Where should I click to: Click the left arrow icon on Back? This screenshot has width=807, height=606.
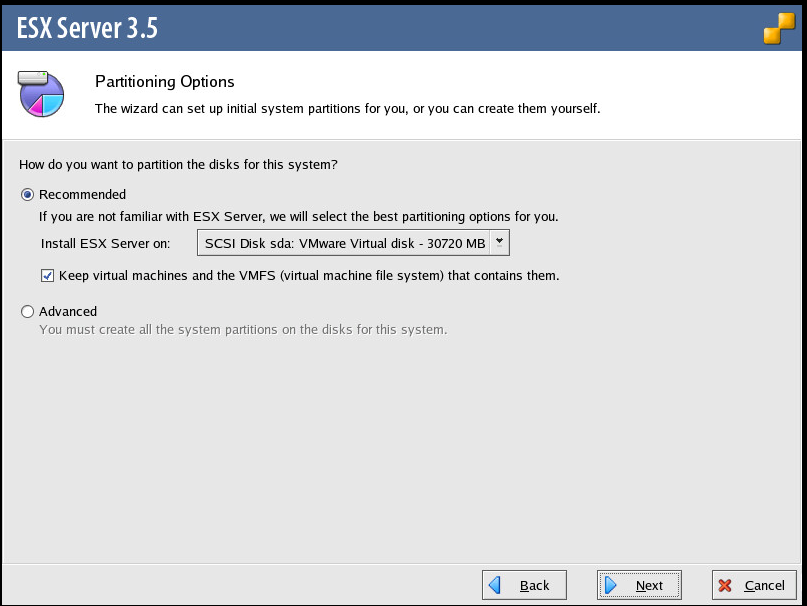pyautogui.click(x=494, y=585)
